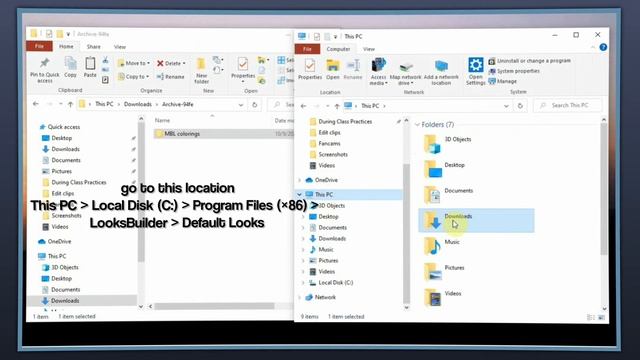Select Quick access in Archive window tree
This screenshot has width=640, height=360.
coord(60,127)
